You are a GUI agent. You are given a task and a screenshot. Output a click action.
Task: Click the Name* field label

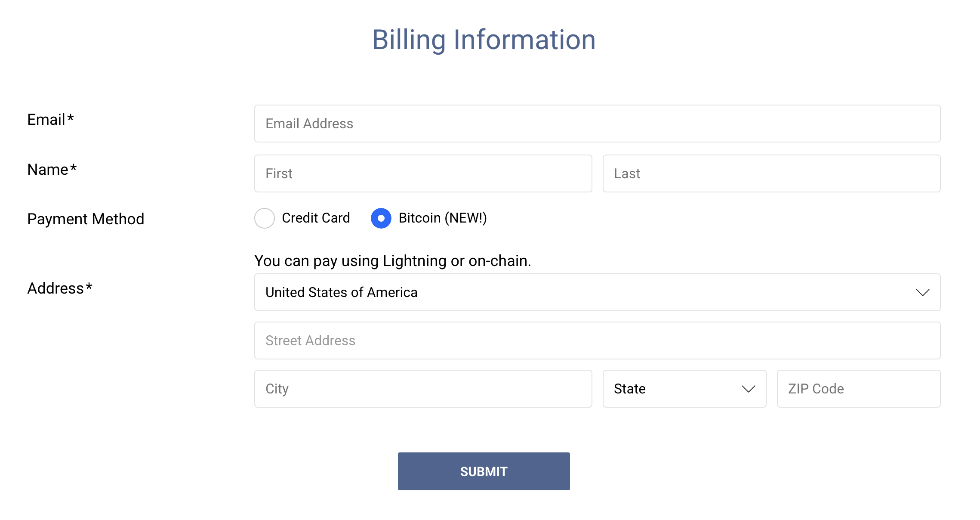[52, 170]
